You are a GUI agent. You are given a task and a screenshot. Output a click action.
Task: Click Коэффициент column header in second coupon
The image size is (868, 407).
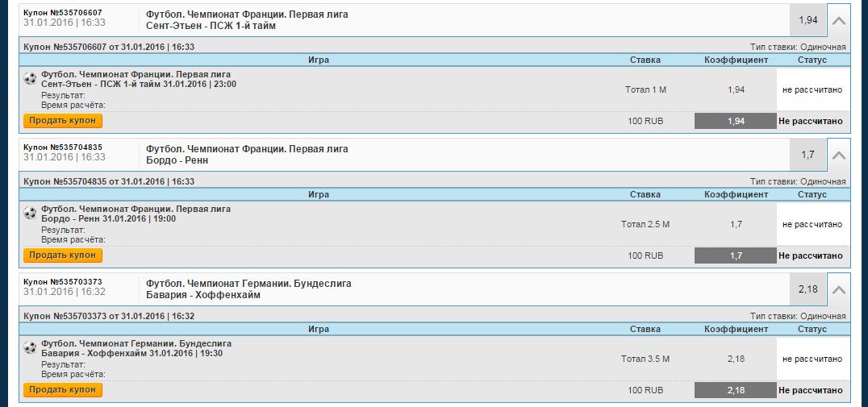pyautogui.click(x=737, y=195)
